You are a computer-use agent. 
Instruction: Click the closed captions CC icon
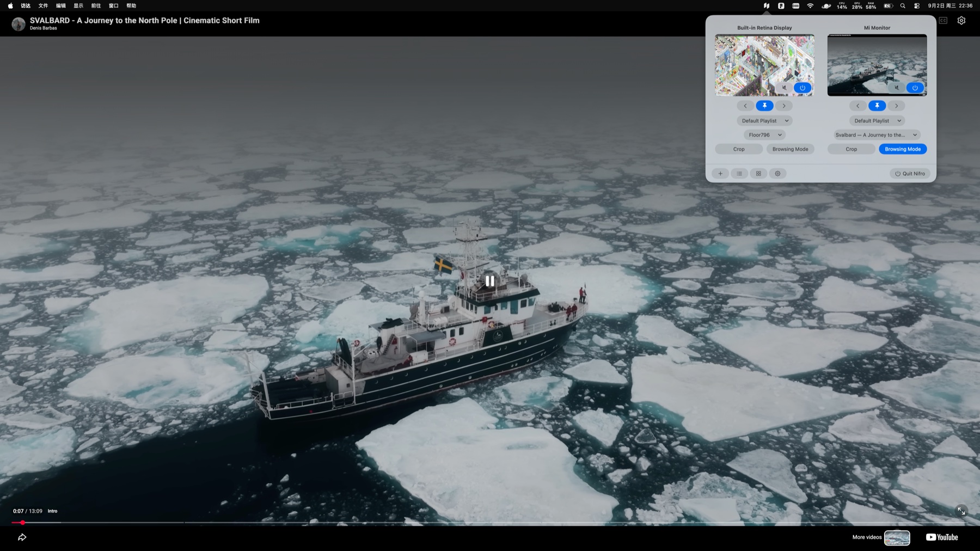coord(943,21)
